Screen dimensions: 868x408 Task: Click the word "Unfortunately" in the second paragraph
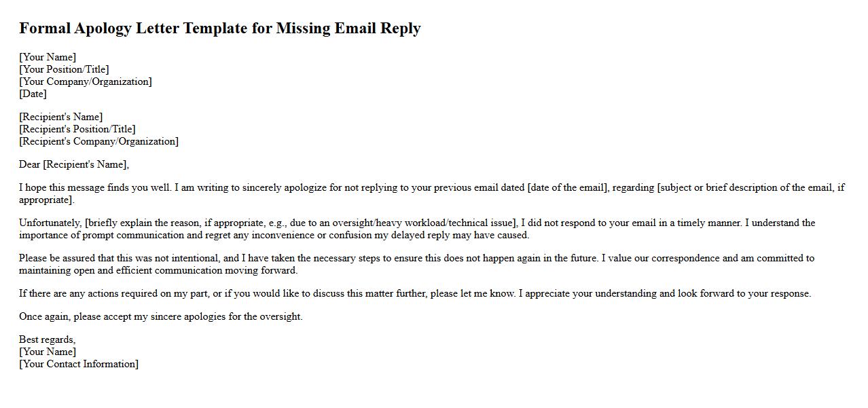click(50, 223)
